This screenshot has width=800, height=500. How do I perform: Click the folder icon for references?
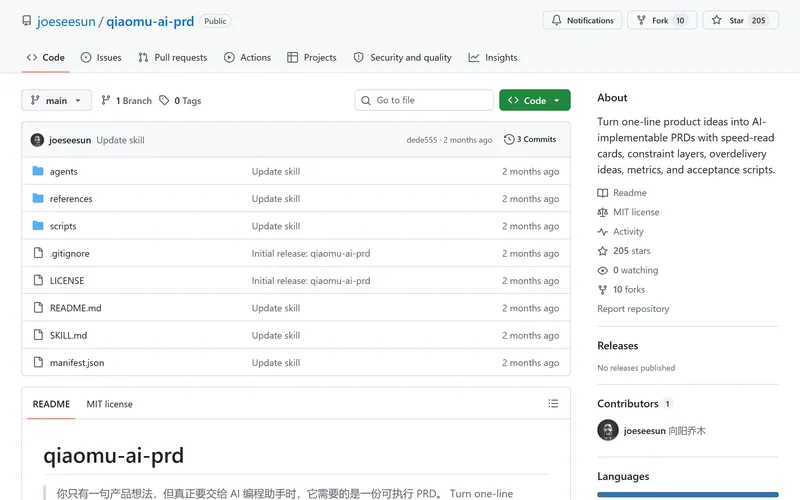(38, 198)
